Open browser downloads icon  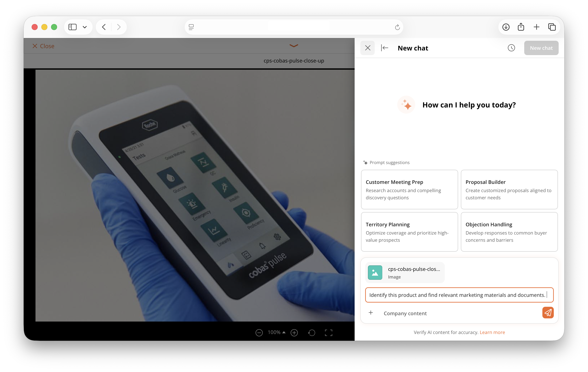(506, 27)
